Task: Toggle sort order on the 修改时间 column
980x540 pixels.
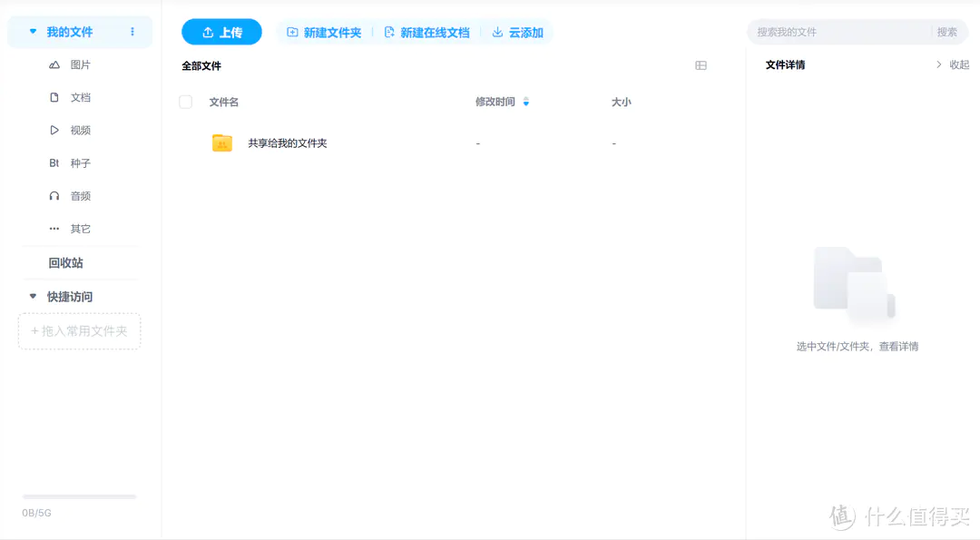Action: (526, 102)
